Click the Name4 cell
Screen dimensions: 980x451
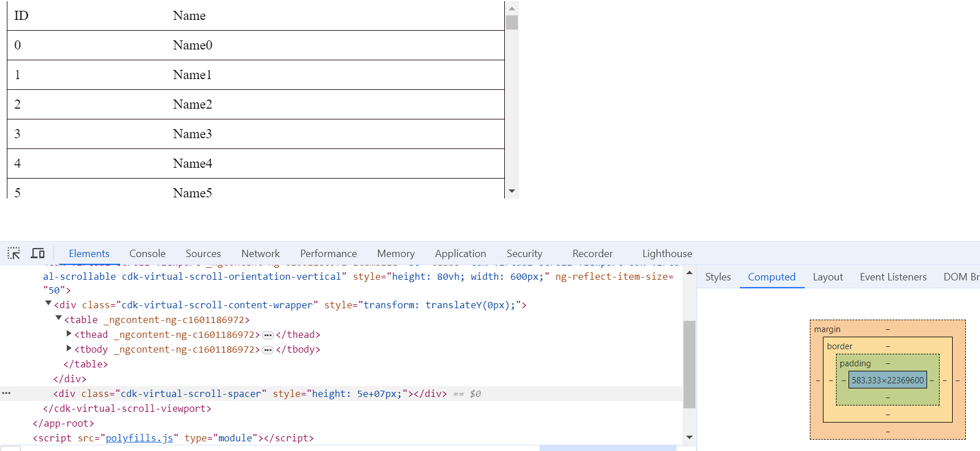point(192,163)
